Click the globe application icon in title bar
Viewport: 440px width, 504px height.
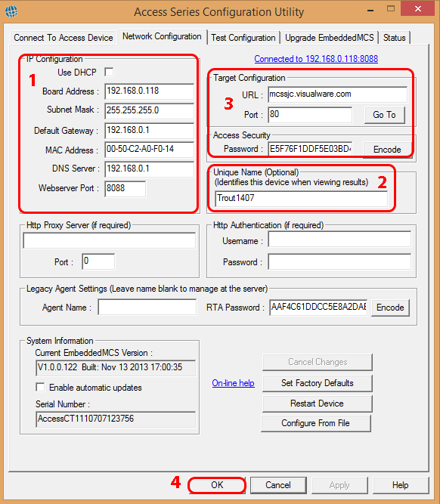coord(11,11)
